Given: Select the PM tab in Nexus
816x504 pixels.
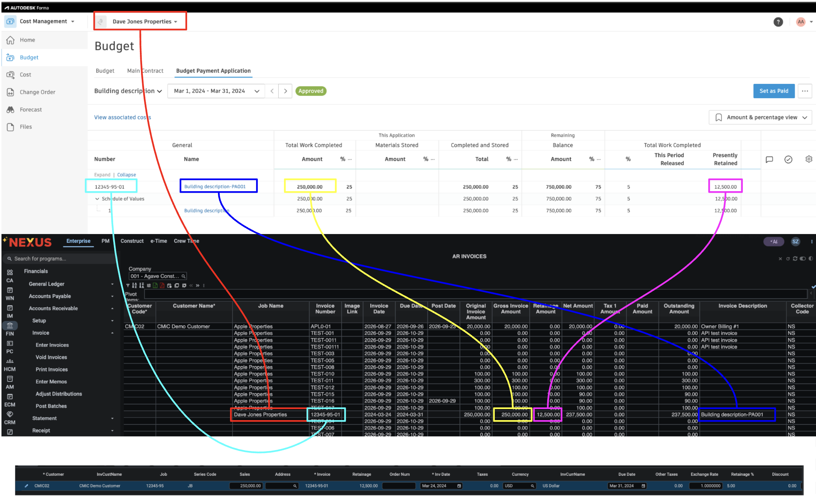Looking at the screenshot, I should [x=105, y=241].
